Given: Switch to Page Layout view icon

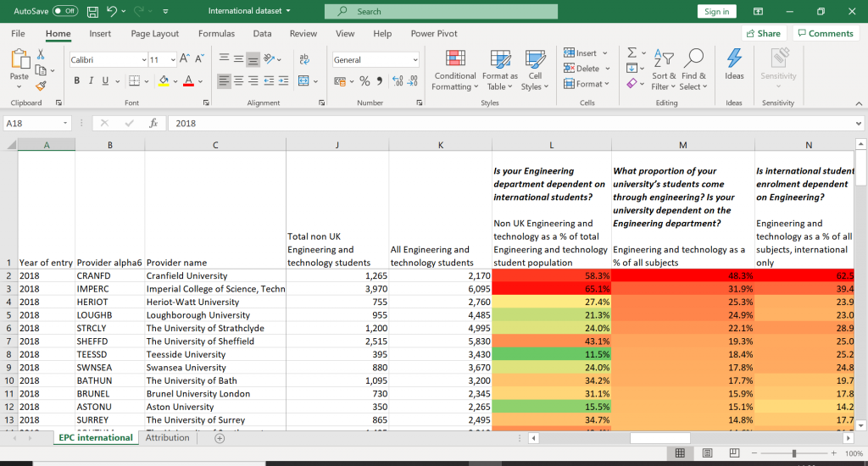Looking at the screenshot, I should tap(708, 453).
